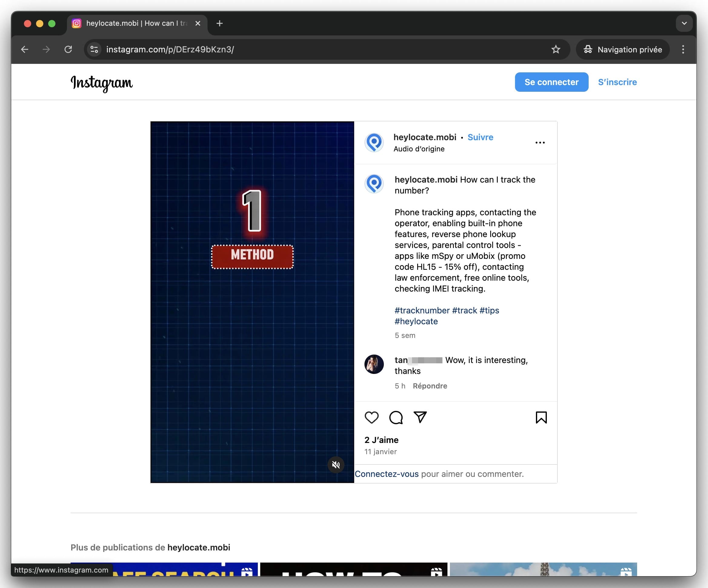Image resolution: width=708 pixels, height=588 pixels.
Task: Click the video showing METHOD 1
Action: click(x=252, y=302)
